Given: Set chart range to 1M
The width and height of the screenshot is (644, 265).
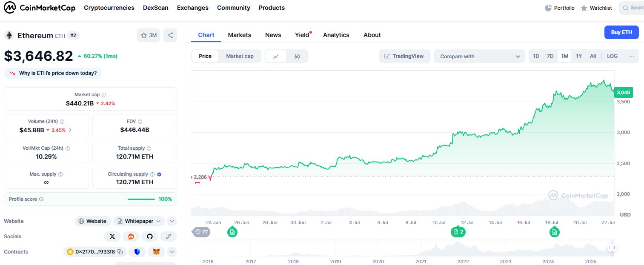Looking at the screenshot, I should pyautogui.click(x=564, y=56).
